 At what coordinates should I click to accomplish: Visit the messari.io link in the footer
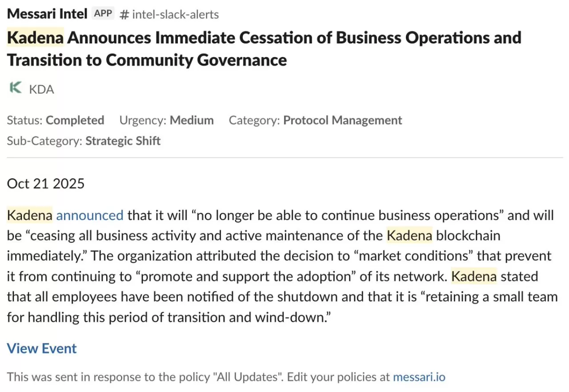tap(419, 377)
